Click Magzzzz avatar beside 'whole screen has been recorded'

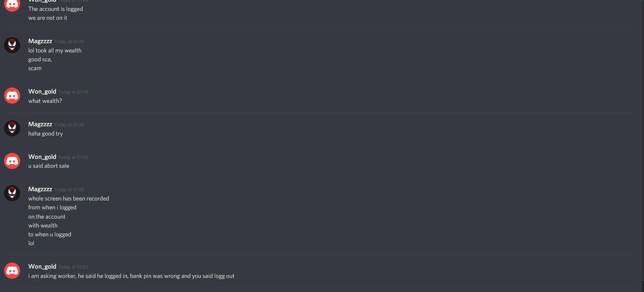(12, 193)
